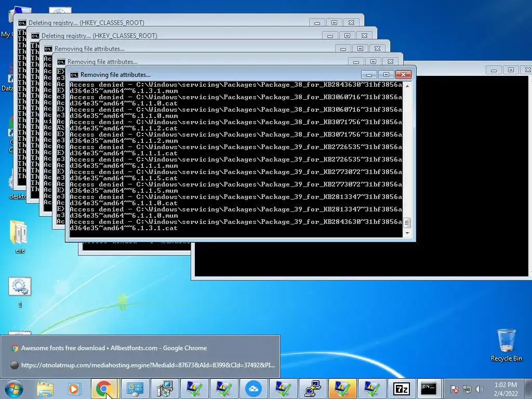Open the 7-Zip taskbar button
Viewport: 532px width, 399px height.
pyautogui.click(x=402, y=389)
